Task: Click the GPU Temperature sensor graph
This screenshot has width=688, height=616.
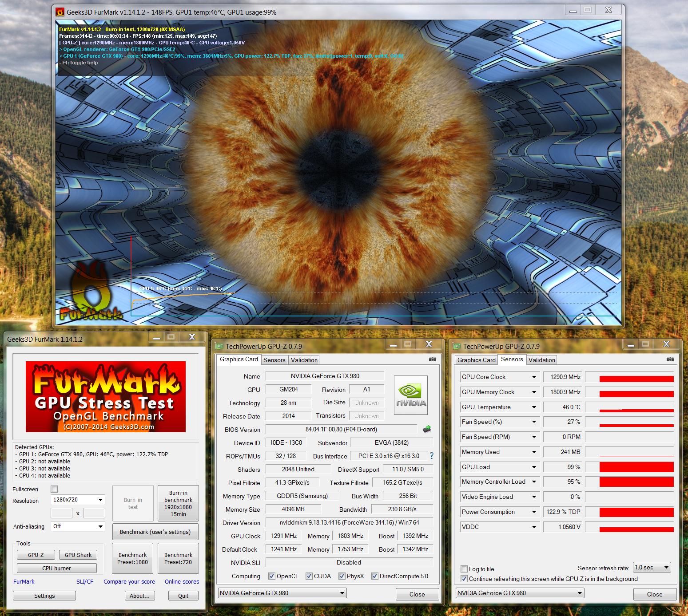Action: 629,407
